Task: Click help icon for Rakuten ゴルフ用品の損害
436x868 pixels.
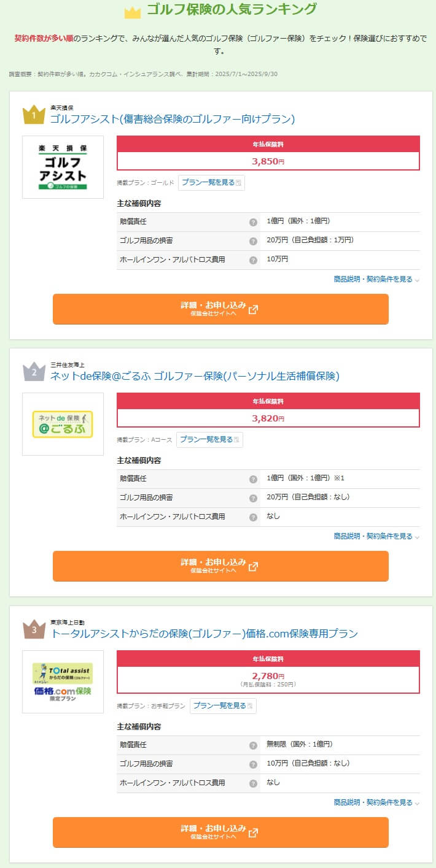Action: (253, 241)
